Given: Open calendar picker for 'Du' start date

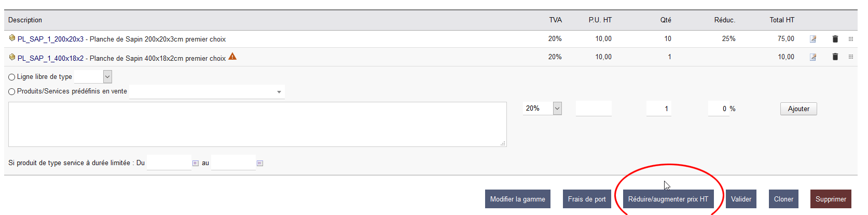Looking at the screenshot, I should tap(196, 163).
